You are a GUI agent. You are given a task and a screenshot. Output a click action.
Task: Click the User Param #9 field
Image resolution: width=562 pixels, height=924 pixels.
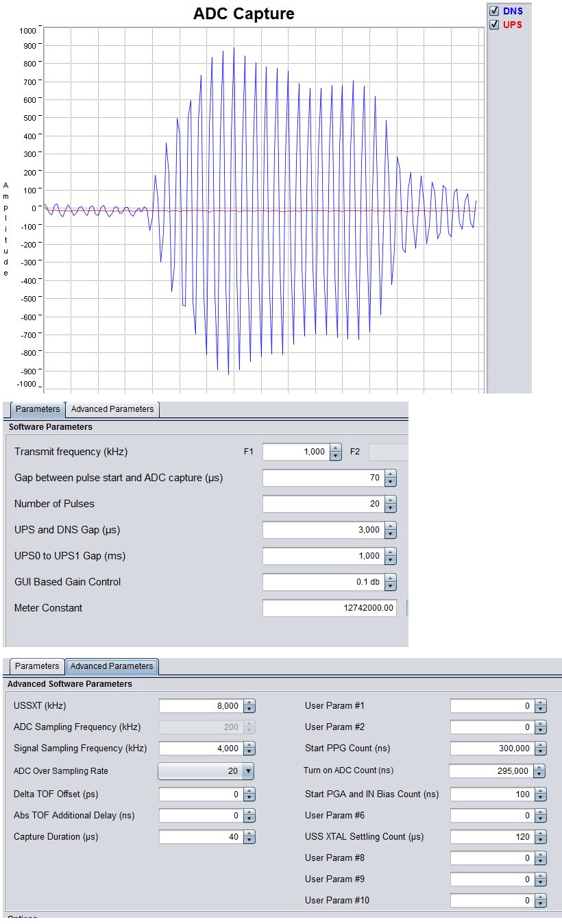pyautogui.click(x=492, y=879)
